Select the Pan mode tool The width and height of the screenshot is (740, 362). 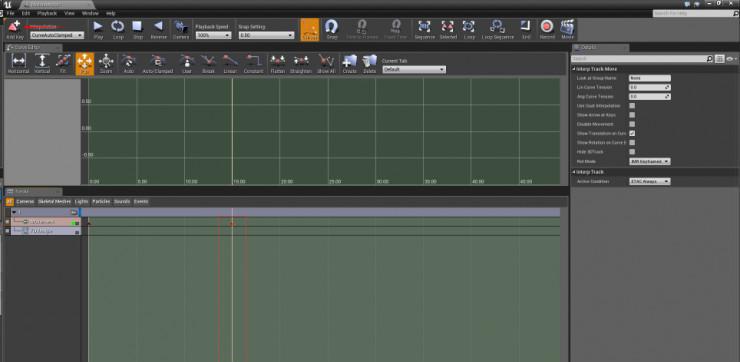(84, 64)
